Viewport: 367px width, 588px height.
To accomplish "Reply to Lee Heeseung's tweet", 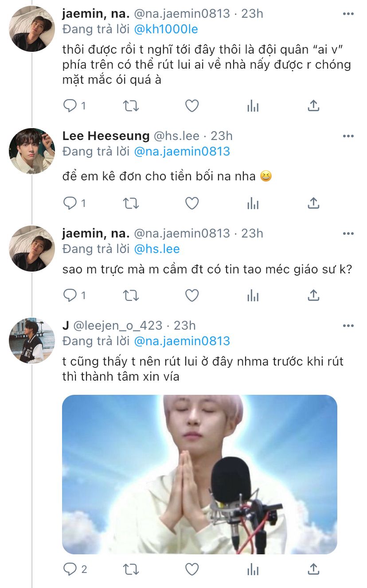I will tap(70, 203).
